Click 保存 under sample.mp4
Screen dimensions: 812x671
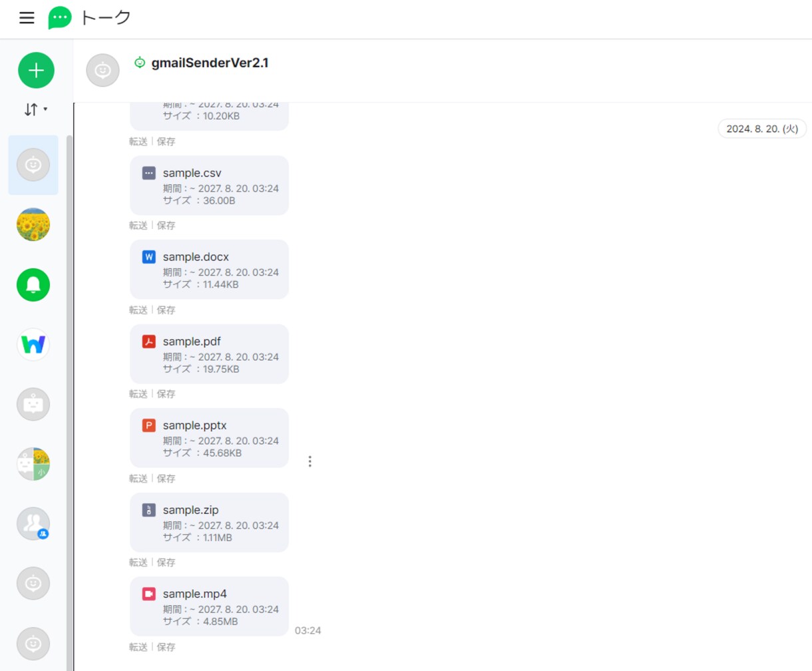coord(166,647)
